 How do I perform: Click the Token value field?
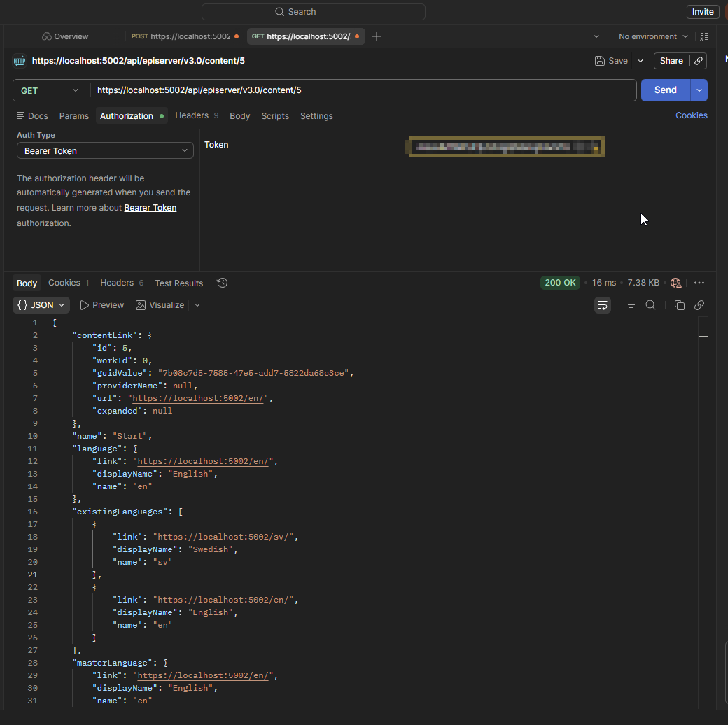click(x=507, y=147)
